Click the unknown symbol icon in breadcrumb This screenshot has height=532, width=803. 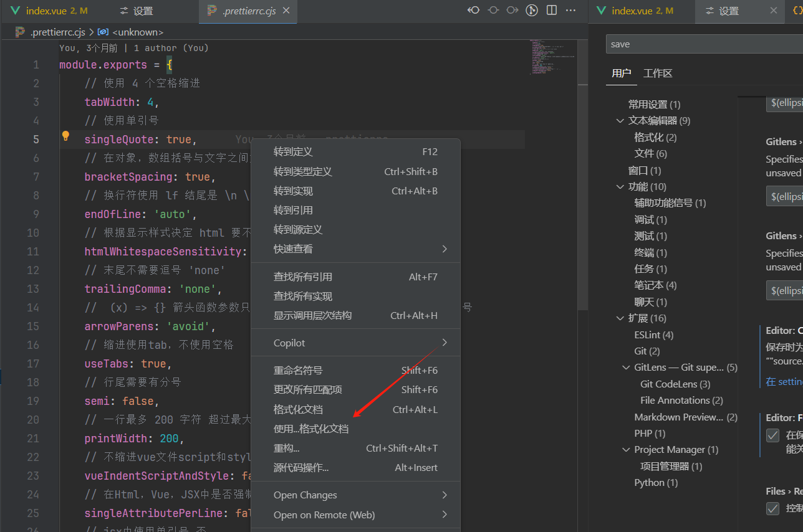coord(103,32)
